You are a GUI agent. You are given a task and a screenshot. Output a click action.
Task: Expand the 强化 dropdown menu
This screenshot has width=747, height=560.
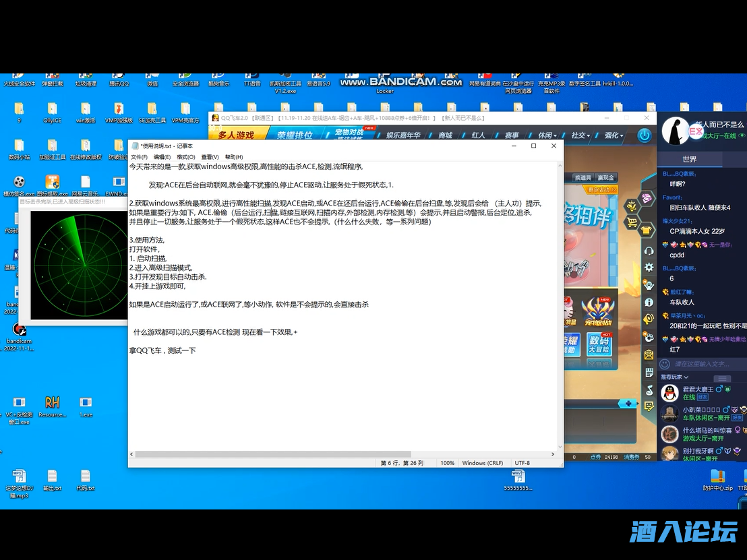click(614, 135)
